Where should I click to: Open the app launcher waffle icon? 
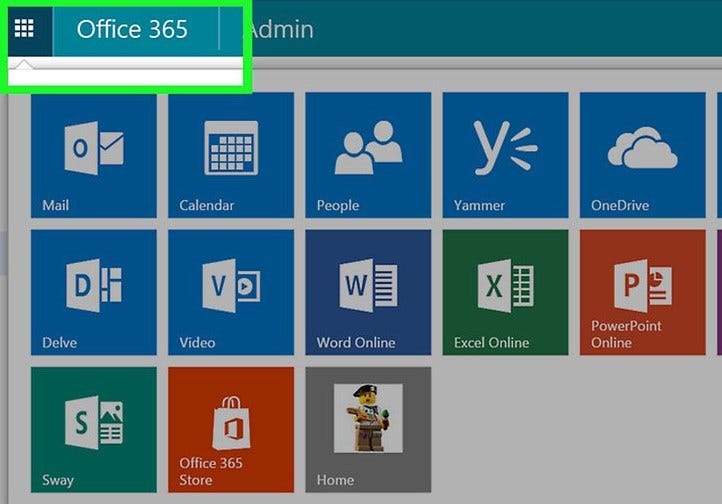[x=24, y=29]
